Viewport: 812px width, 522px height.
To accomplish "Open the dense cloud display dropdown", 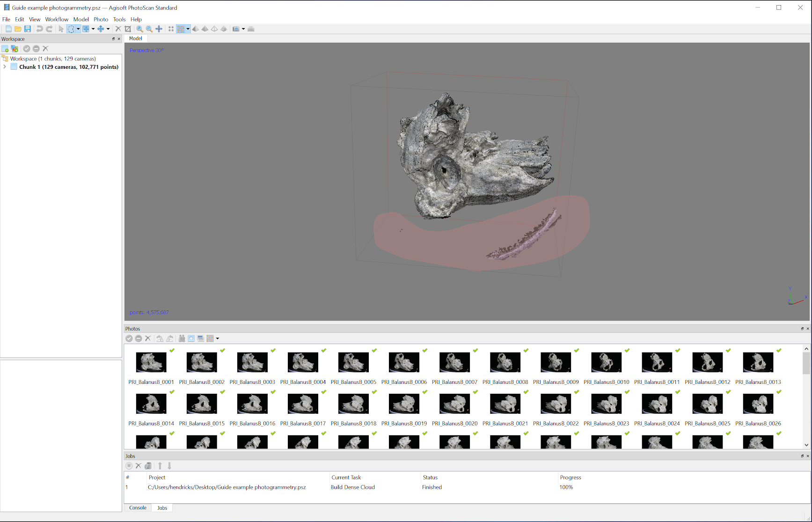I will pyautogui.click(x=188, y=29).
